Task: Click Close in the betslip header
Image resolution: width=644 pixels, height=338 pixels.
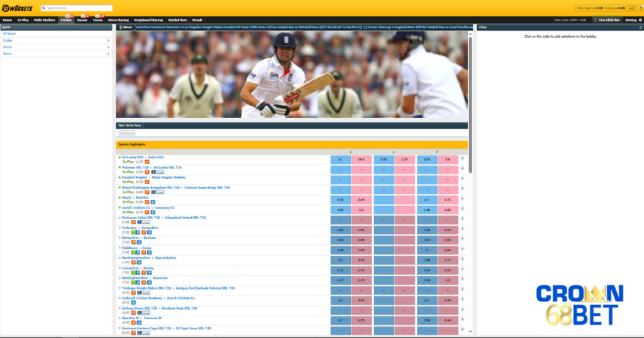Action: (482, 27)
